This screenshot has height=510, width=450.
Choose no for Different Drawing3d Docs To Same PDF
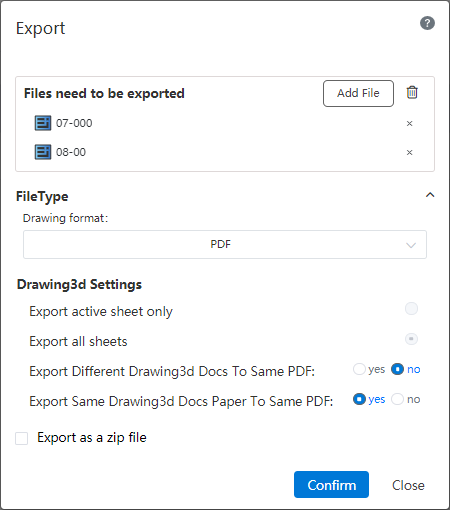coord(397,369)
